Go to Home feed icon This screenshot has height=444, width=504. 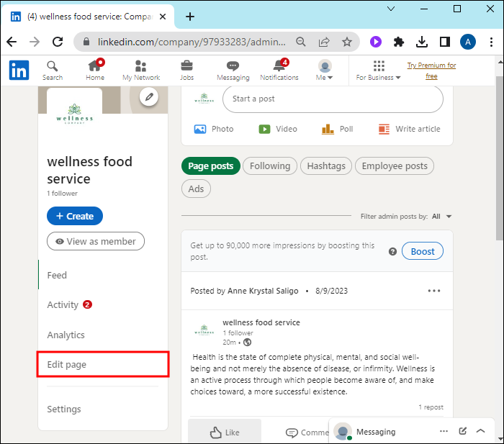click(x=95, y=71)
